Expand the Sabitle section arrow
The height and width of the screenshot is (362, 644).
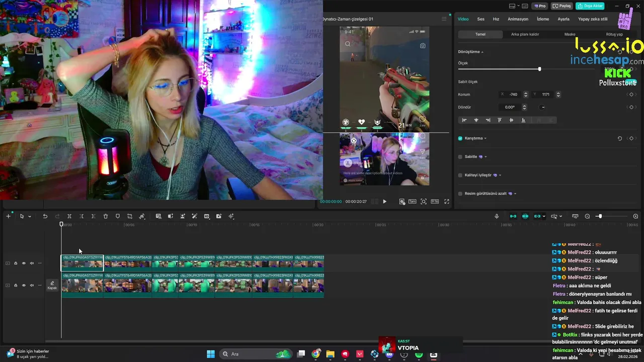coord(486,157)
